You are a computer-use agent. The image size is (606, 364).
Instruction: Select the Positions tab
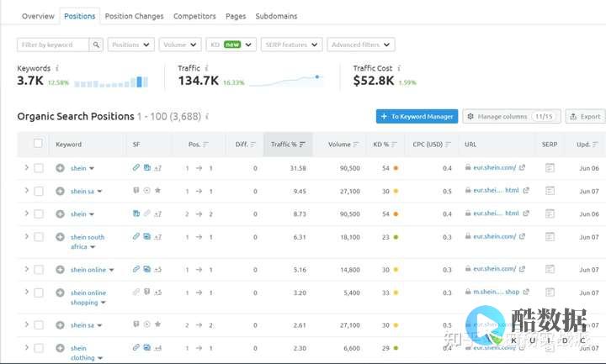click(x=80, y=16)
